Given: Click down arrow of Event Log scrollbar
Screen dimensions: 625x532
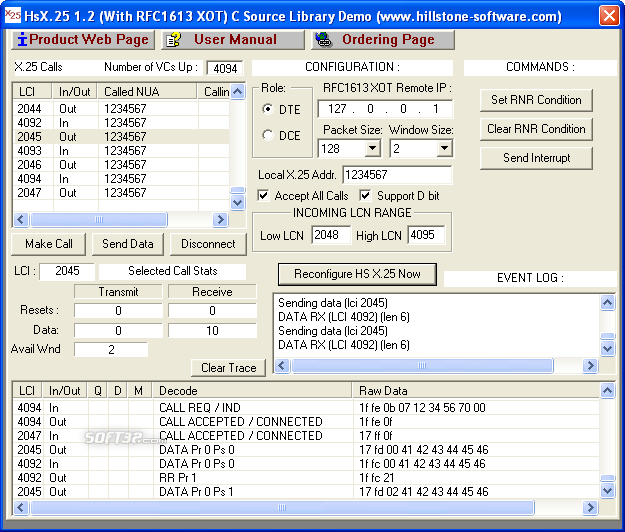Looking at the screenshot, I should 607,349.
